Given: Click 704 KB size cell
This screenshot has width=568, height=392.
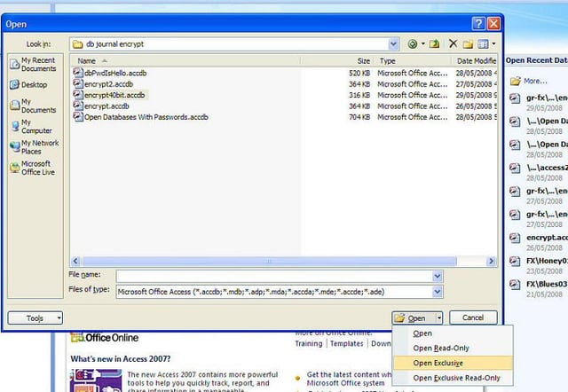Looking at the screenshot, I should (359, 117).
